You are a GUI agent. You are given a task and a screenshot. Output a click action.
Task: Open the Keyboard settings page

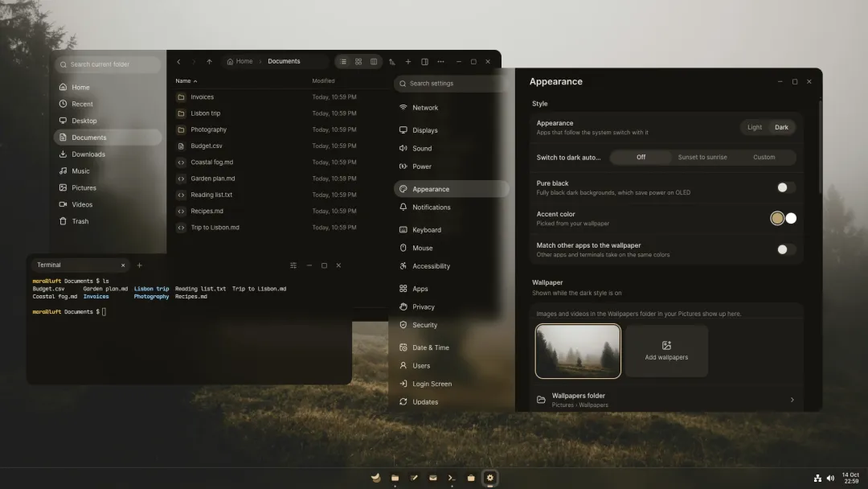(451, 230)
